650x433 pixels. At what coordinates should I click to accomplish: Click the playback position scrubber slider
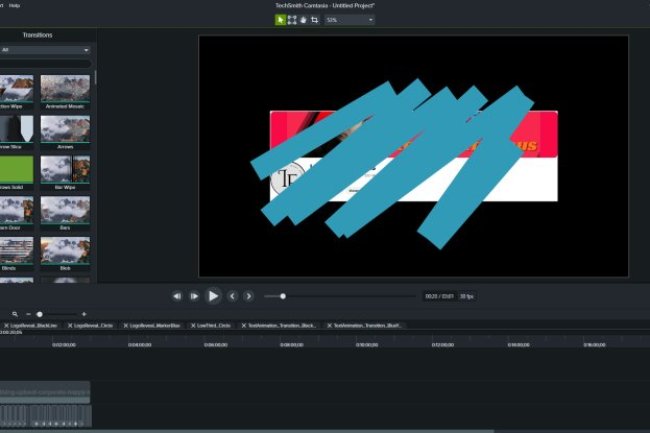pos(283,296)
